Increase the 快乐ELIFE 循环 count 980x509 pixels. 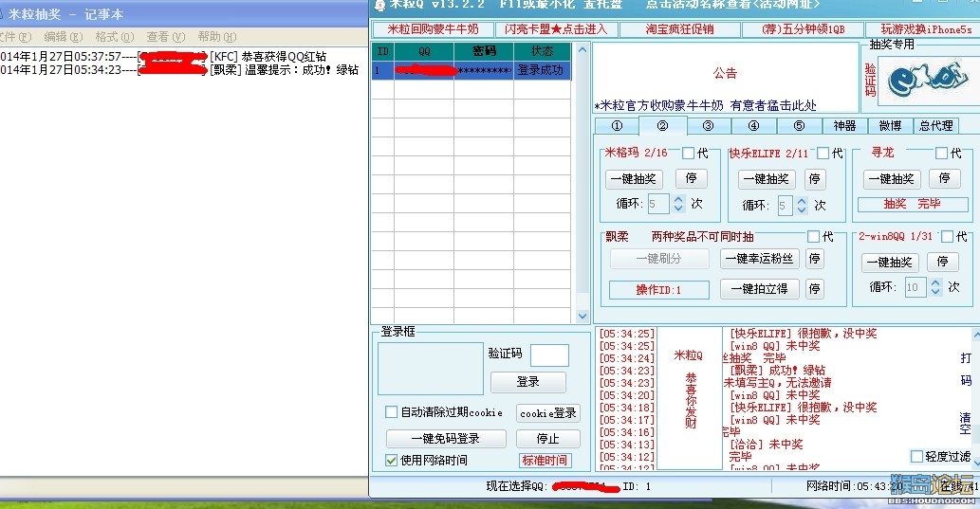[802, 201]
